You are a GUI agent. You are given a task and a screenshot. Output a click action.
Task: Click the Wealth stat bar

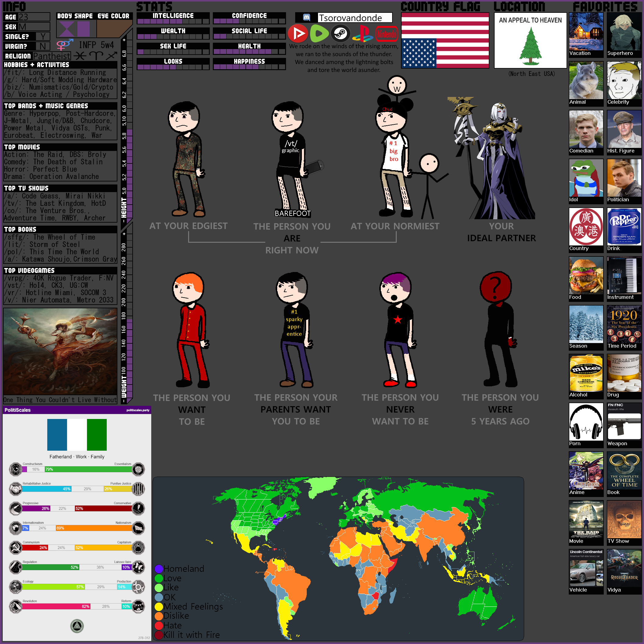tap(173, 37)
